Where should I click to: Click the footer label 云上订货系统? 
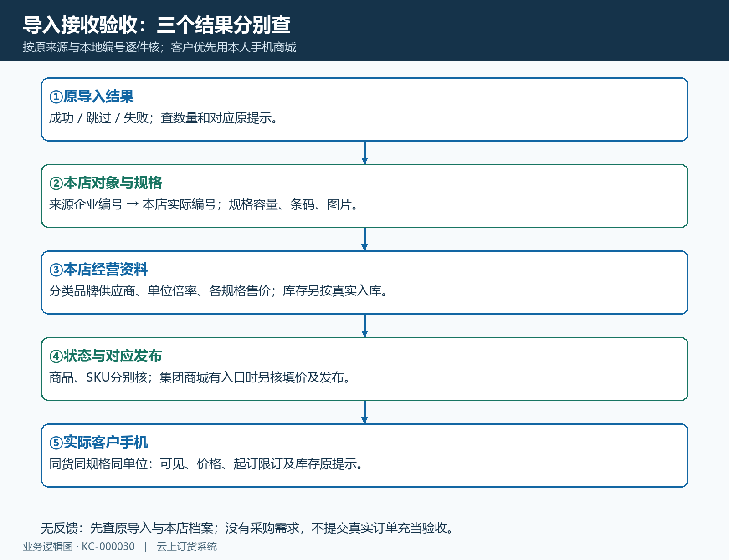tap(187, 546)
